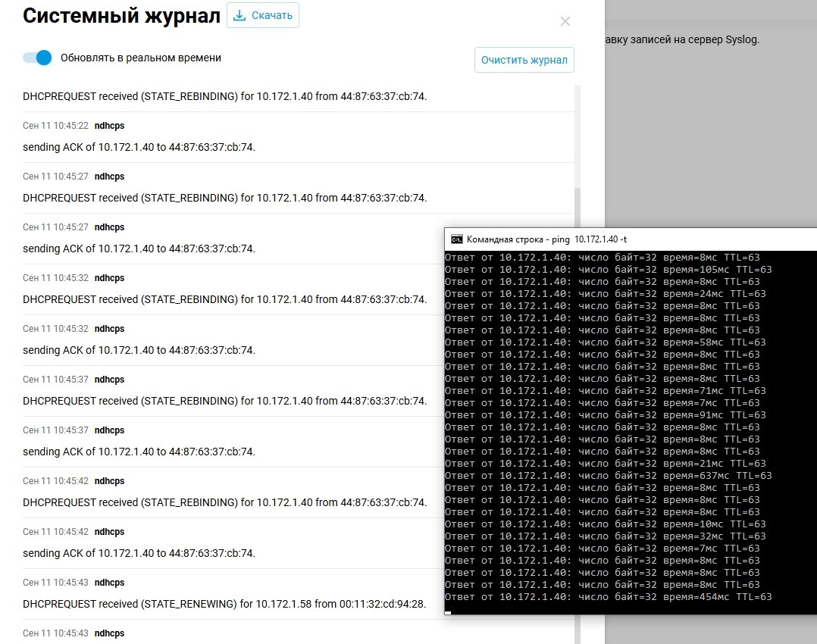
Task: Click DHCPREQUEST REBINDING entry under first 10:45:27
Action: click(x=225, y=198)
